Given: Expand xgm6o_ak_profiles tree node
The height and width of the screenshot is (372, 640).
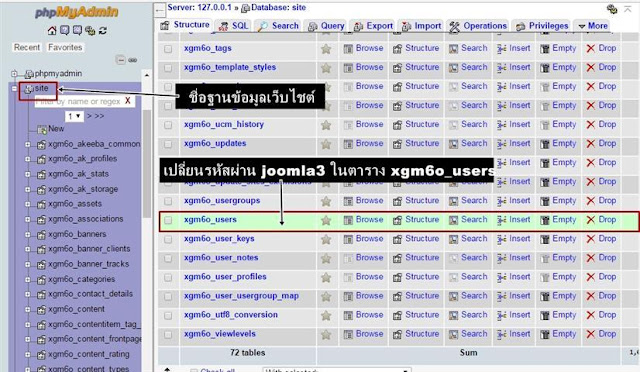Looking at the screenshot, I should (27, 159).
